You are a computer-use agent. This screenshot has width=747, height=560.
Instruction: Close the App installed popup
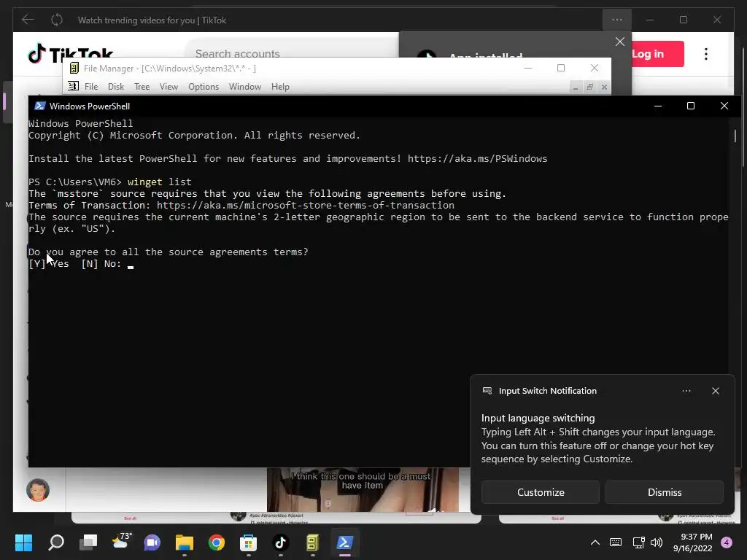(620, 42)
